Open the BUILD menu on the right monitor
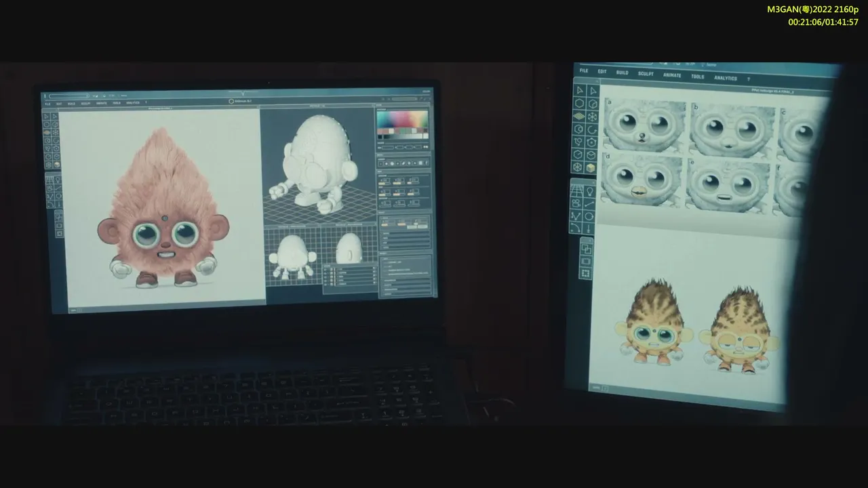 622,73
